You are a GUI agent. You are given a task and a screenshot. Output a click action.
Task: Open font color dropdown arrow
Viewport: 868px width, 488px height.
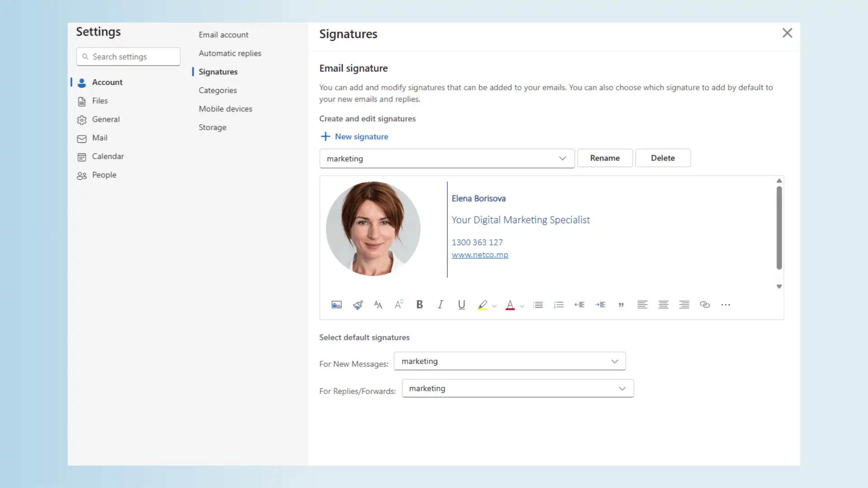point(522,306)
